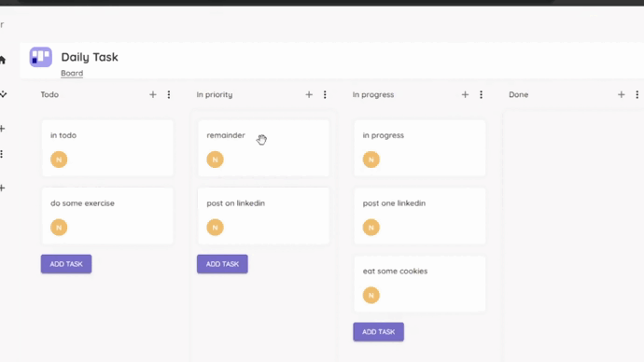Click assignee avatar on 'in todo' card
644x362 pixels.
coord(59,160)
